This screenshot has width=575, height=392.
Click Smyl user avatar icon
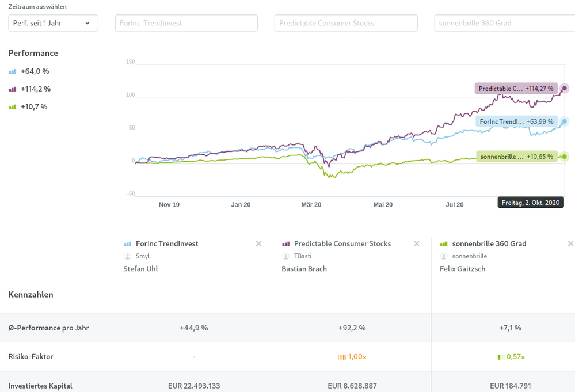[127, 256]
